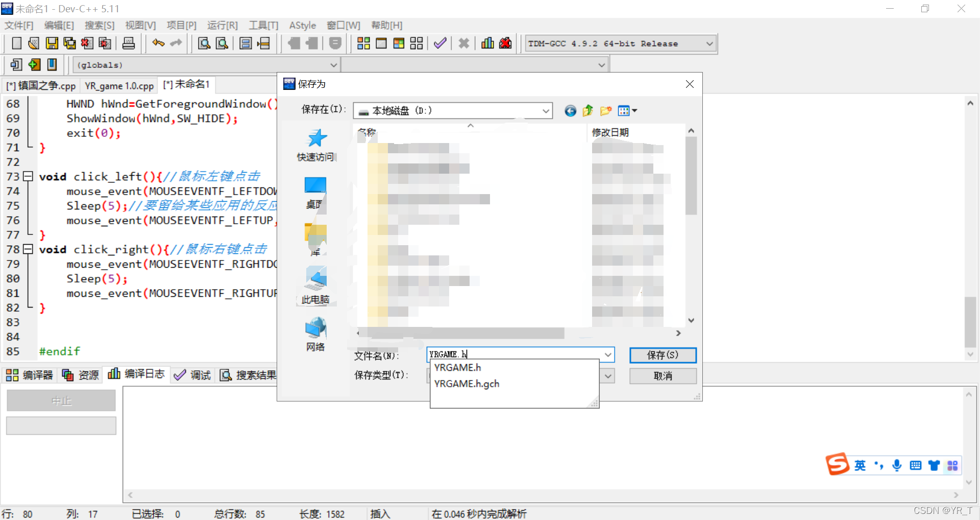Switch to the 镇国之争.cpp tab
The height and width of the screenshot is (520, 980).
pyautogui.click(x=41, y=86)
